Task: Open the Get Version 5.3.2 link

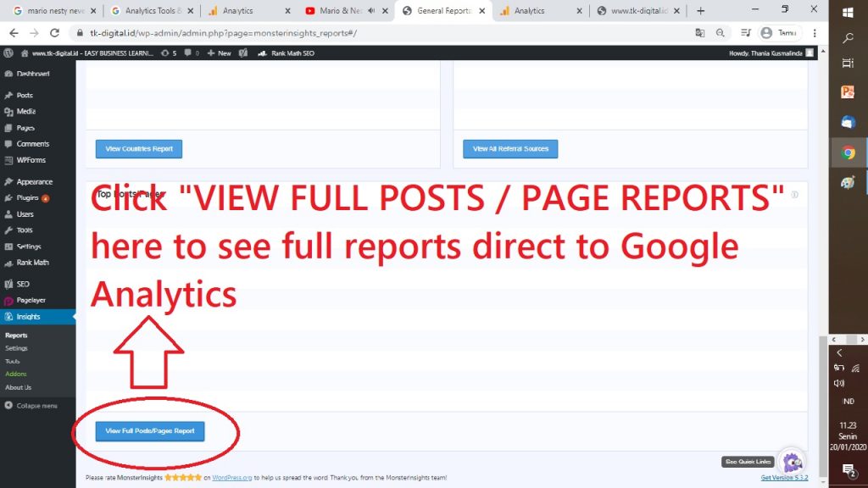Action: pos(784,478)
